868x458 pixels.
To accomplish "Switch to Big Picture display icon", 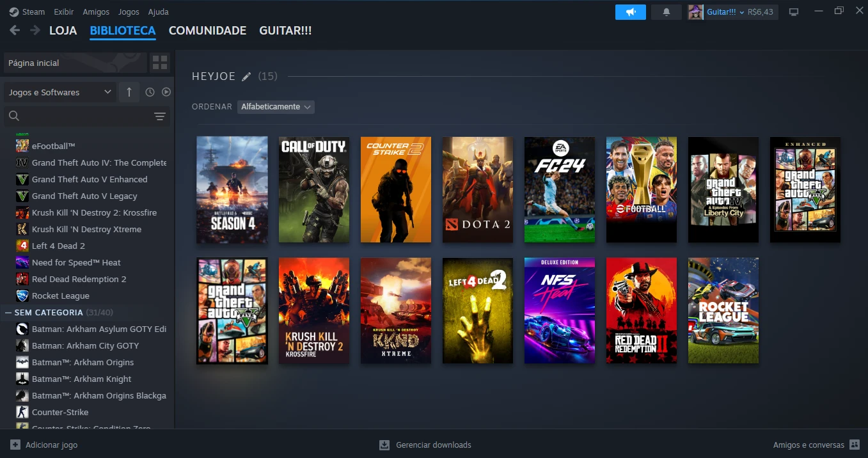I will pos(794,12).
